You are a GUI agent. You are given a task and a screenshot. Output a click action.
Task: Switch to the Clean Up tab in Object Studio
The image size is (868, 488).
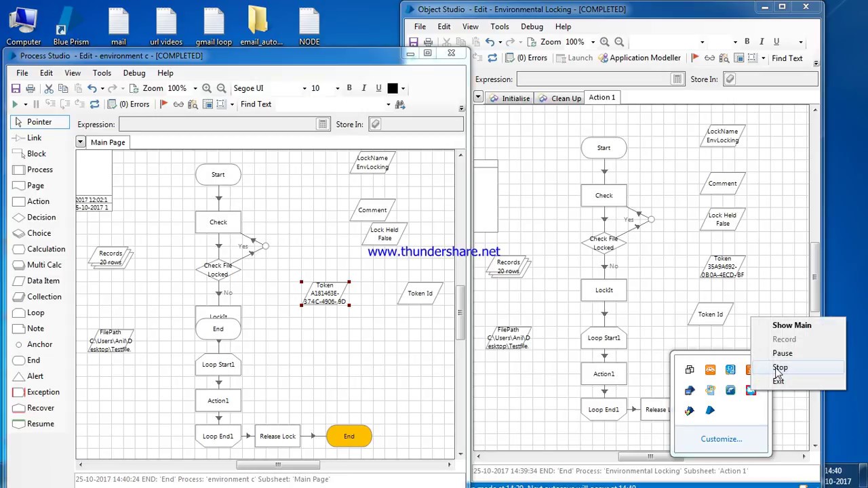(561, 98)
